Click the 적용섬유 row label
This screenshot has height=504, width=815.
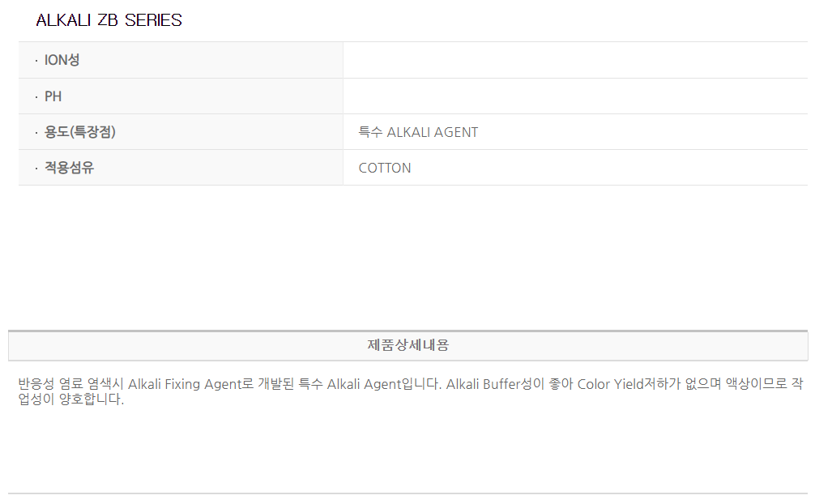[69, 168]
